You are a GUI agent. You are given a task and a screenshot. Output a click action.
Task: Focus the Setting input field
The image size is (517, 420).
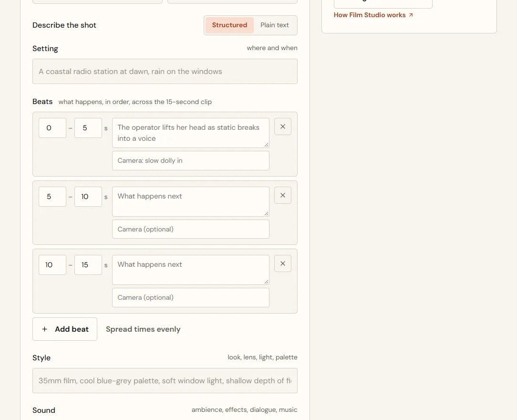[165, 71]
